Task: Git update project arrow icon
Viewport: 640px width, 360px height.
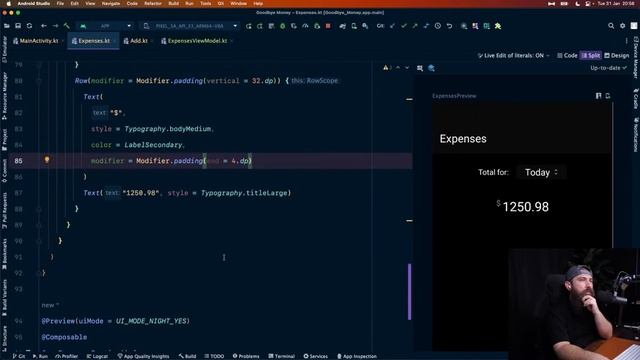Action: coord(392,26)
